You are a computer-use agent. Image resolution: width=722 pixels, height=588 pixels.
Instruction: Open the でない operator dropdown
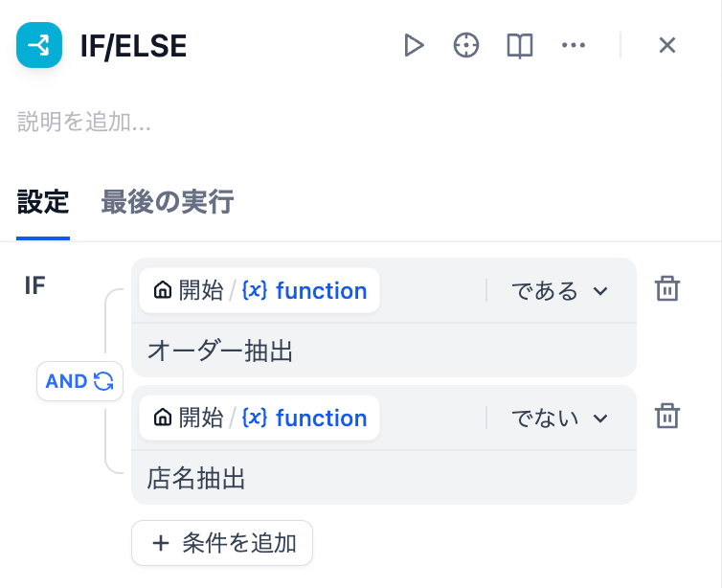559,418
